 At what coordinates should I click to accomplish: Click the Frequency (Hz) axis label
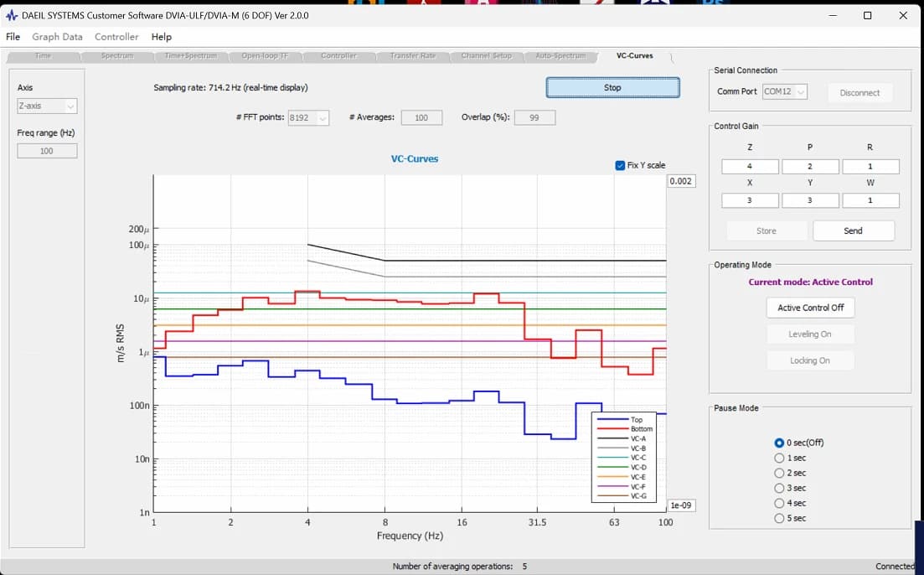[x=410, y=536]
